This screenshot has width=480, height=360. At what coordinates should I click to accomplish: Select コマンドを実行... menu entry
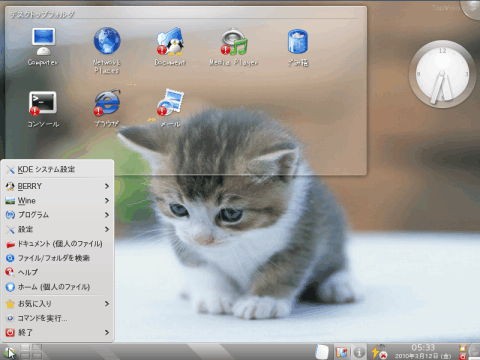[x=57, y=318]
